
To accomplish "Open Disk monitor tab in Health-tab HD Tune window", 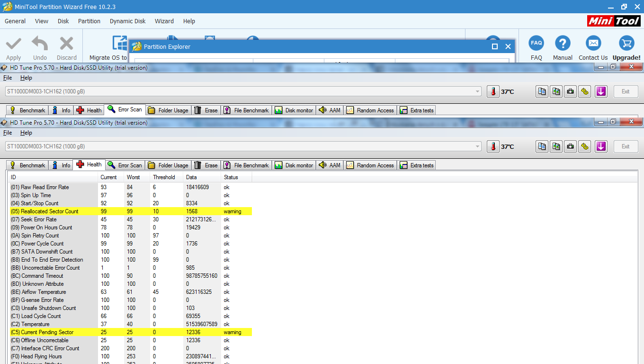I will pos(294,165).
